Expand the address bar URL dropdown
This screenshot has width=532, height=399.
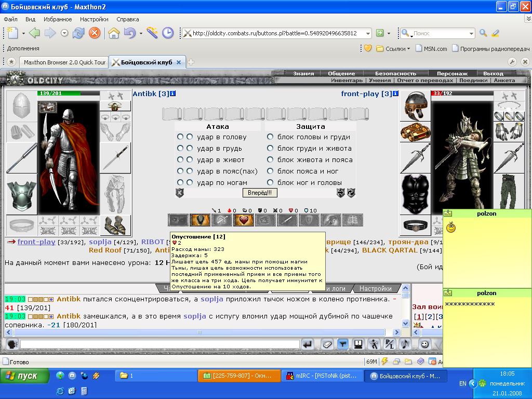click(x=368, y=33)
